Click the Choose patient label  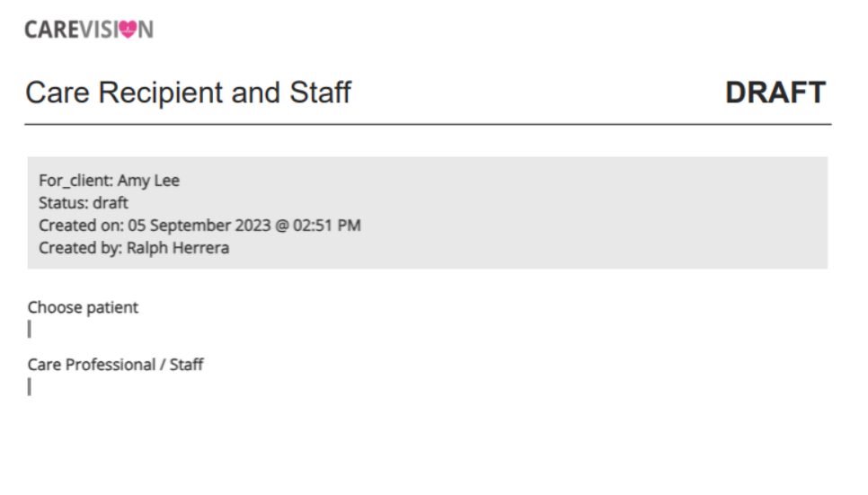pos(83,307)
